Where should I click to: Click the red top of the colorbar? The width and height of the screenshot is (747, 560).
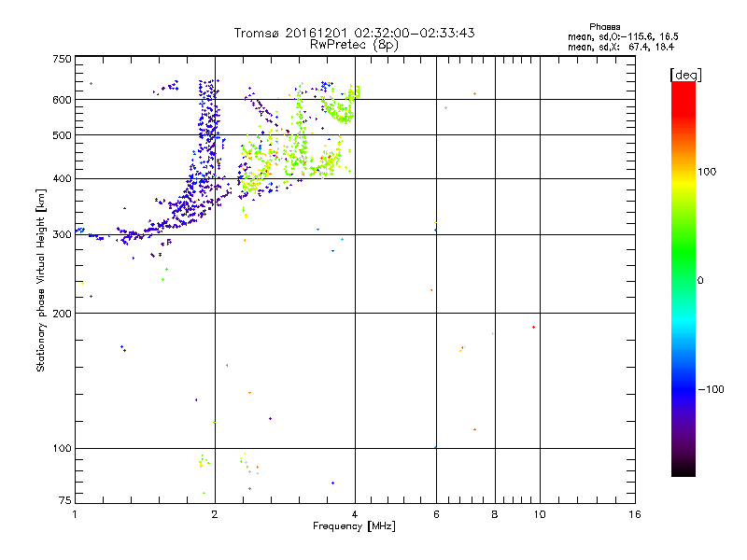coord(683,87)
